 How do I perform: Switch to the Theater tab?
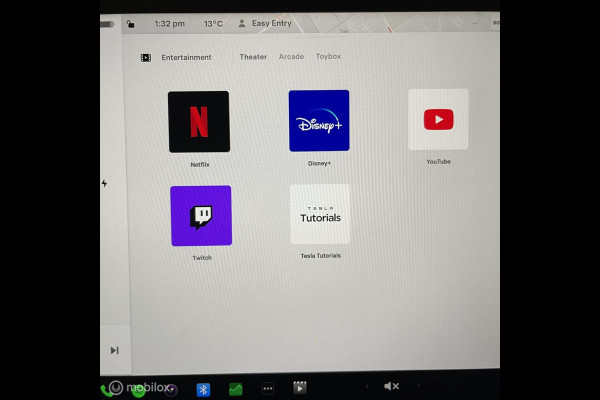pos(253,57)
